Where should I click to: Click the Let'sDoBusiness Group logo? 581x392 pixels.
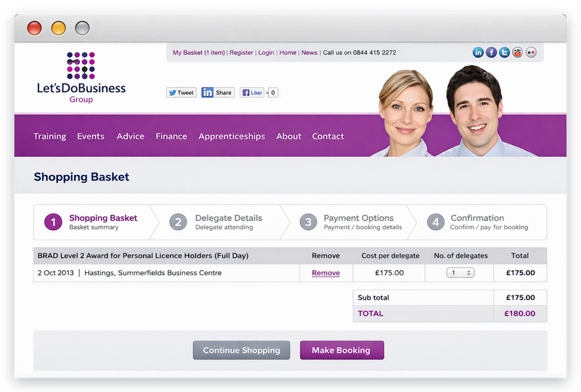point(81,78)
